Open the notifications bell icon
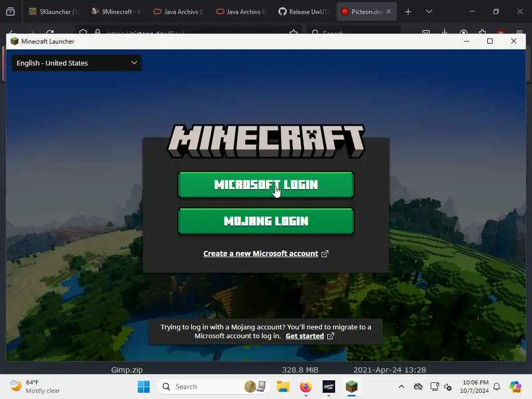Image resolution: width=532 pixels, height=399 pixels. click(497, 387)
